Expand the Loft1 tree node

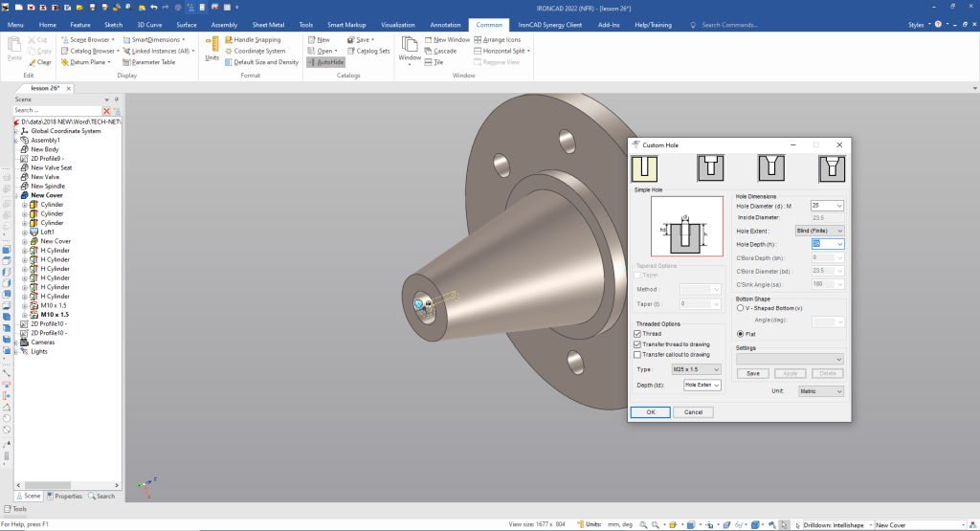pyautogui.click(x=25, y=232)
